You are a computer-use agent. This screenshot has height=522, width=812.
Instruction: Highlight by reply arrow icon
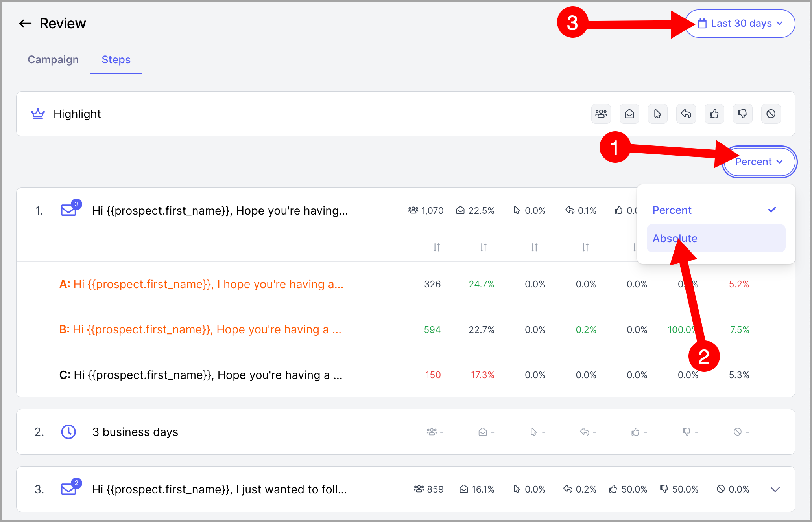(x=686, y=114)
